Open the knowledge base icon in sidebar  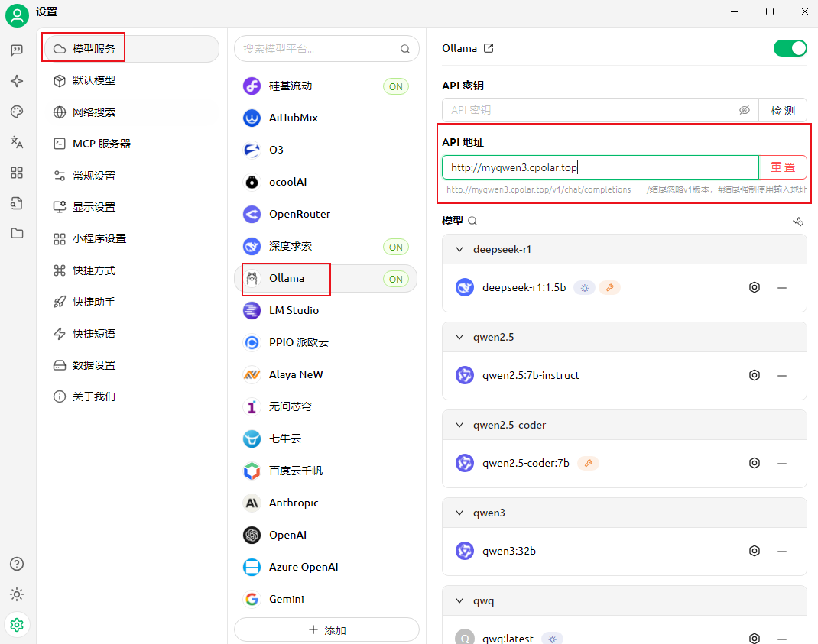coord(17,203)
